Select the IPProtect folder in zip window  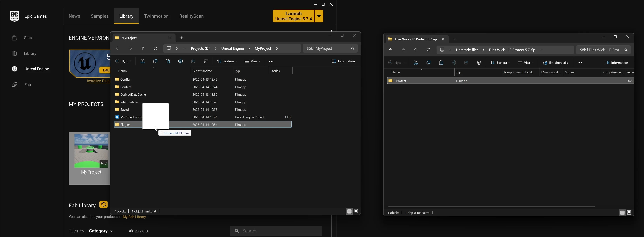(510, 81)
